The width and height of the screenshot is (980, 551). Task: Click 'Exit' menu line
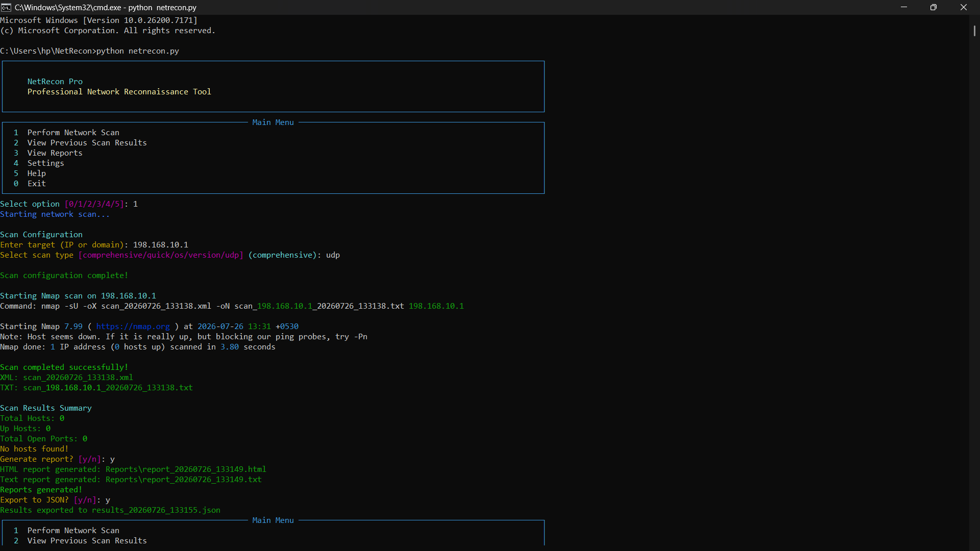pyautogui.click(x=36, y=184)
